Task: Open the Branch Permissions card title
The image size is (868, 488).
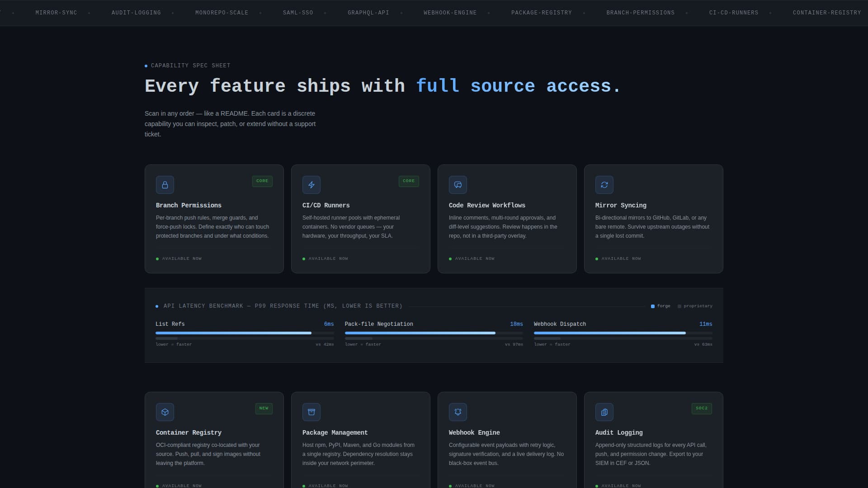Action: click(x=189, y=206)
